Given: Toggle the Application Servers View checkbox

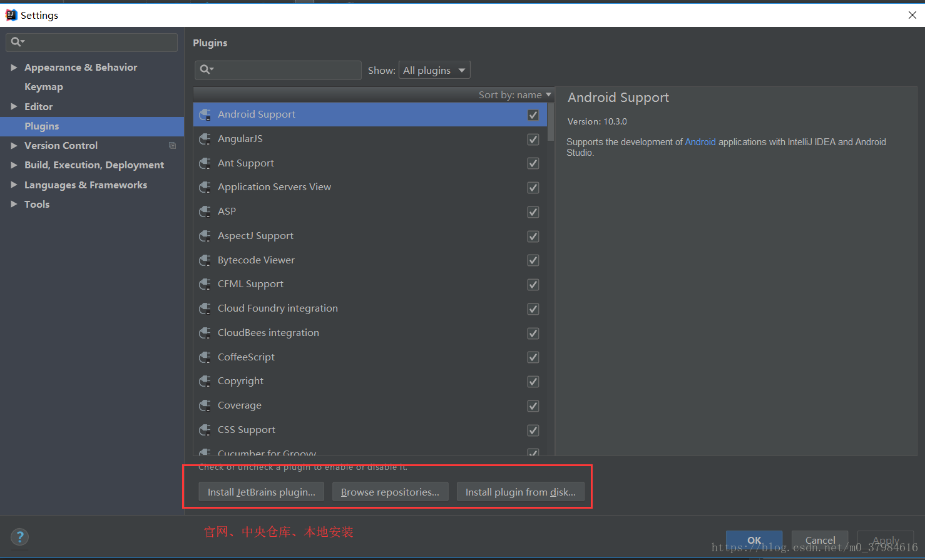Looking at the screenshot, I should [533, 188].
